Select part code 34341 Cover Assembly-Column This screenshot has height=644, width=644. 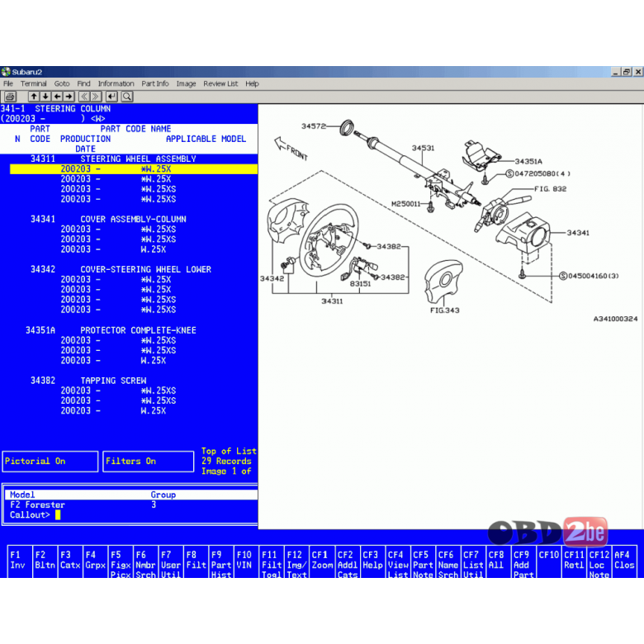(108, 220)
